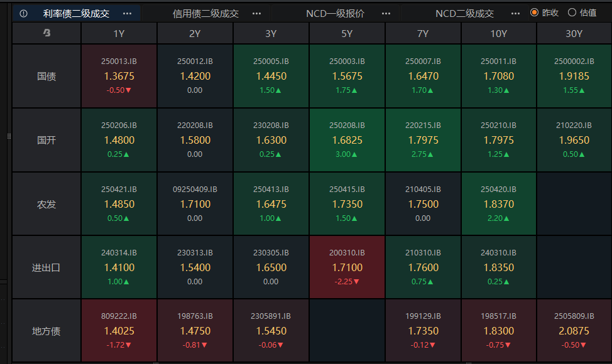Image resolution: width=612 pixels, height=364 pixels.
Task: Open the more options dots after 利率债二级成交
Action: point(128,13)
